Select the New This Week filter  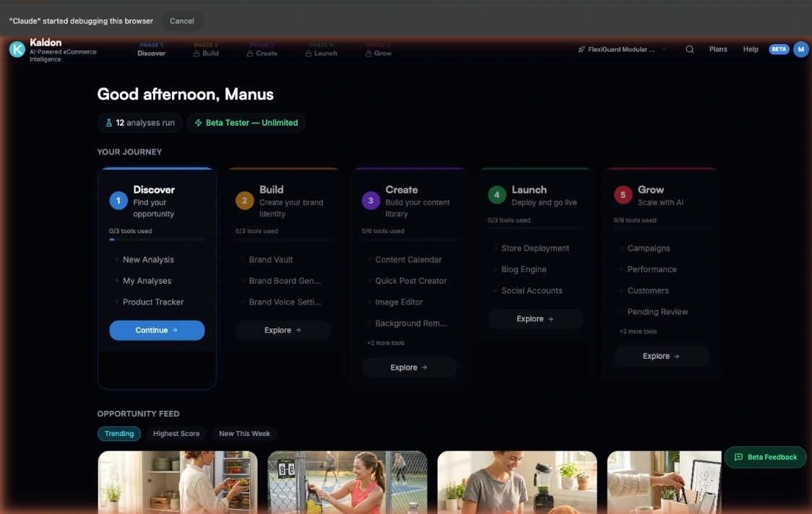tap(244, 434)
